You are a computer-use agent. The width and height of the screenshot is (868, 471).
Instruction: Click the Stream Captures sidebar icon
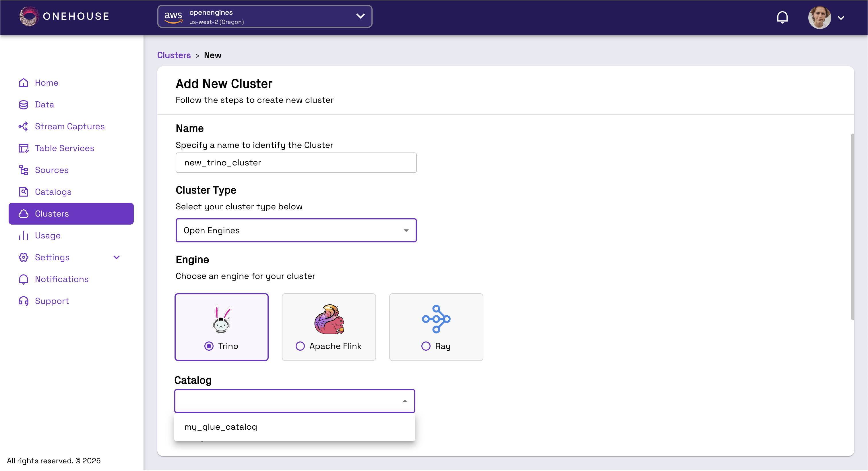coord(23,126)
